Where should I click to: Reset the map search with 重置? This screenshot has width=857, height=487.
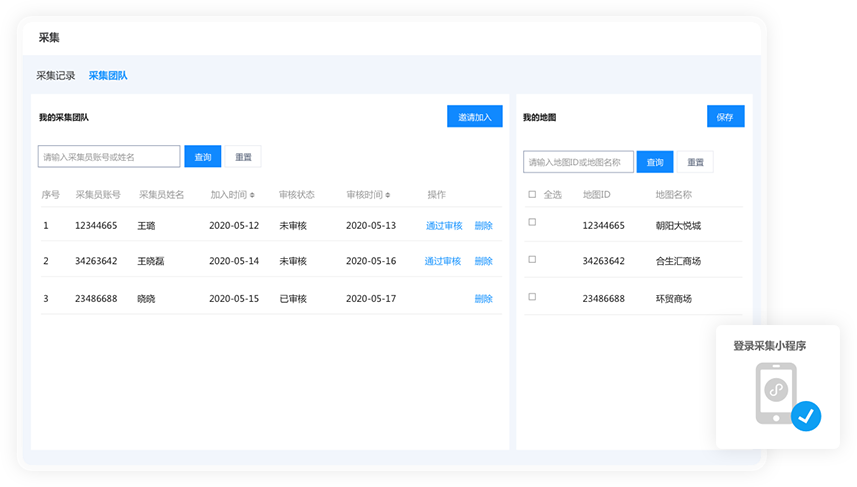(x=695, y=162)
